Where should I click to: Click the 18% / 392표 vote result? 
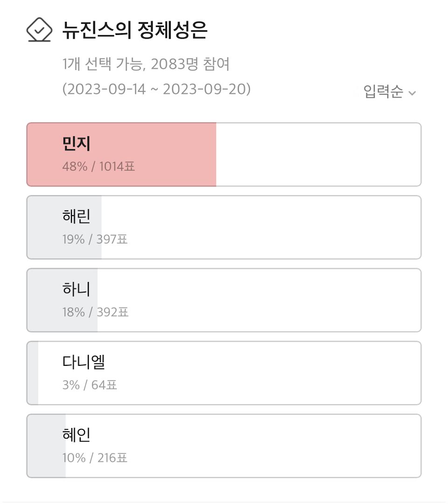95,312
